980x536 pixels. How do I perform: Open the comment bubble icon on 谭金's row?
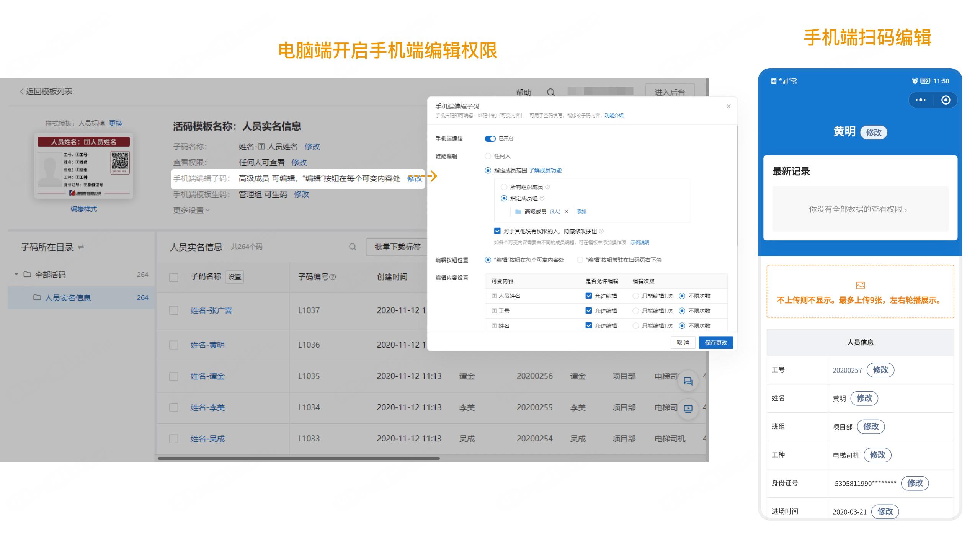(x=688, y=381)
